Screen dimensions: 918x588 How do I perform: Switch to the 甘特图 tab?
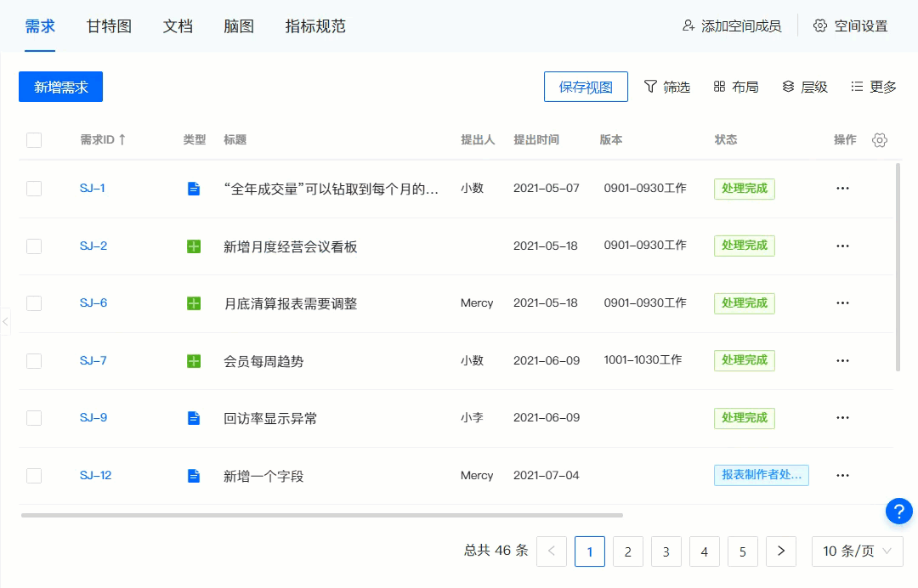pyautogui.click(x=109, y=25)
